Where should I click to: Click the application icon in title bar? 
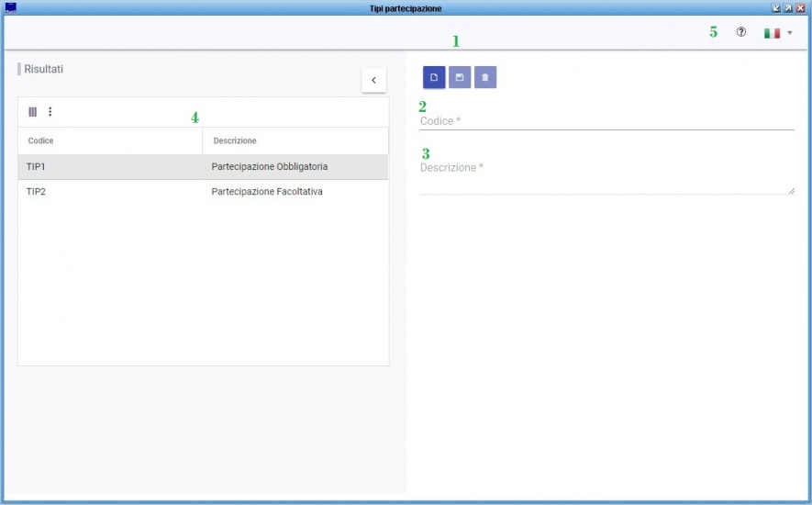pos(10,7)
